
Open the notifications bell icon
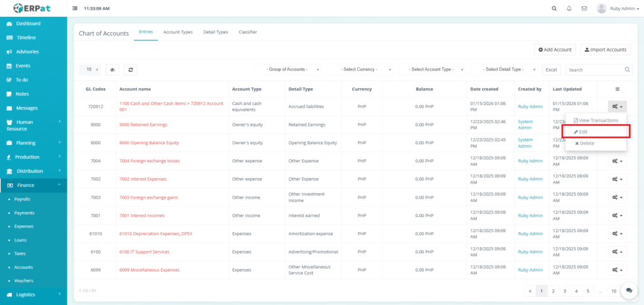point(569,9)
